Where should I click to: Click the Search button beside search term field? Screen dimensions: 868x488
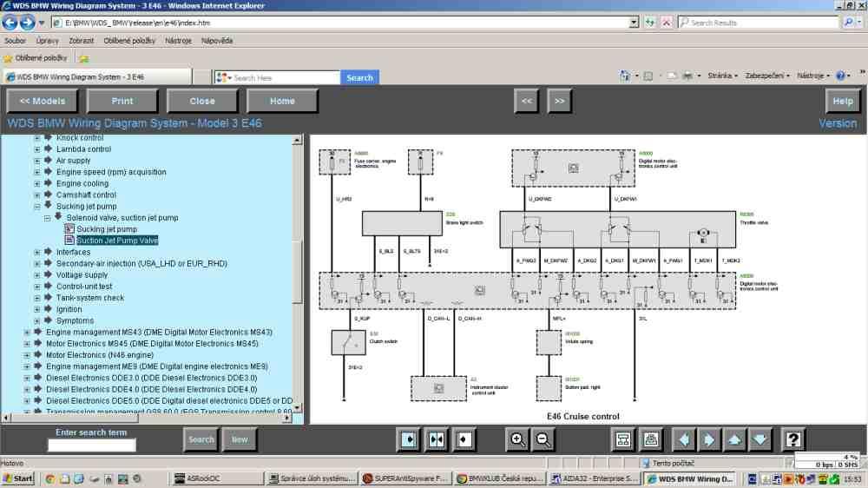coord(201,439)
